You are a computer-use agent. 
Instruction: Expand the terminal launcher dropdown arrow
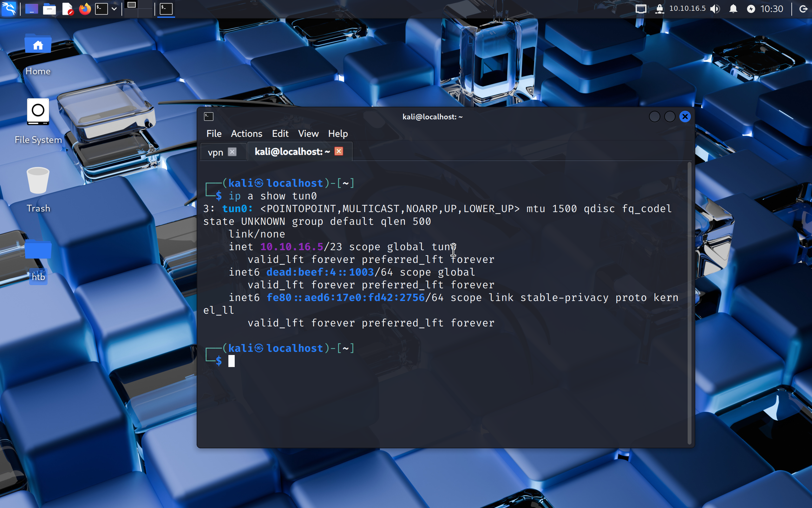[114, 9]
